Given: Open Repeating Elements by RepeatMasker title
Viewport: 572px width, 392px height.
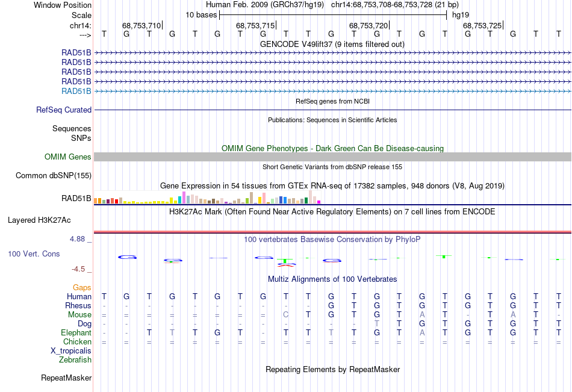Looking at the screenshot, I should click(332, 369).
